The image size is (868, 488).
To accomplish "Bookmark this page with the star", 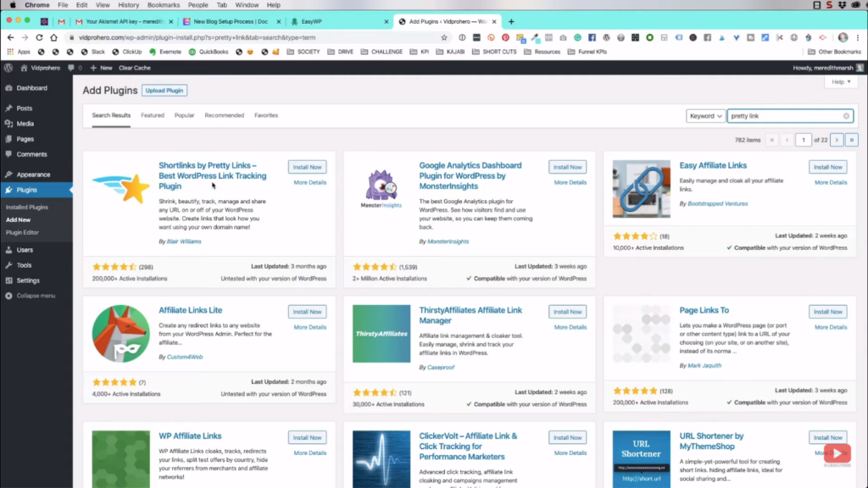I will point(444,37).
